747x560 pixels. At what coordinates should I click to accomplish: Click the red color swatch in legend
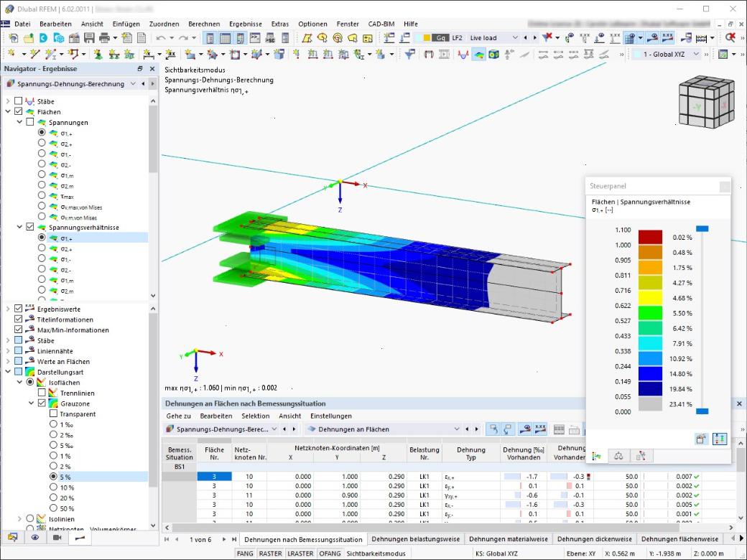point(650,237)
